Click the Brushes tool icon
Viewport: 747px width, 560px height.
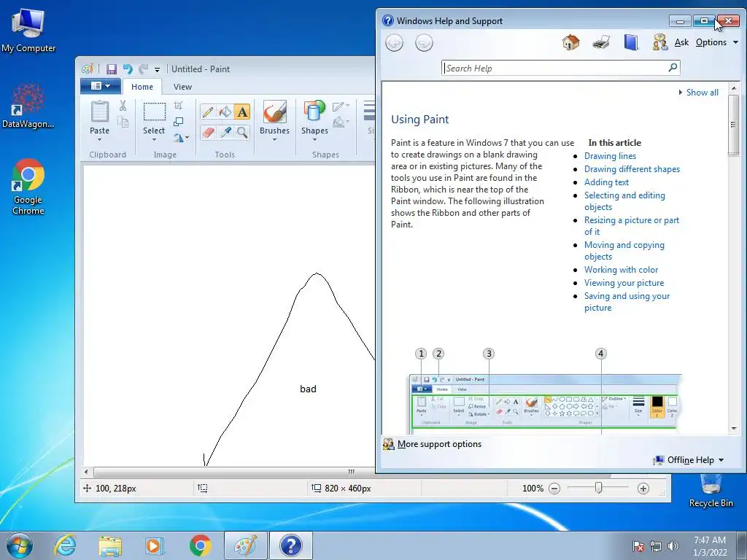pos(274,112)
